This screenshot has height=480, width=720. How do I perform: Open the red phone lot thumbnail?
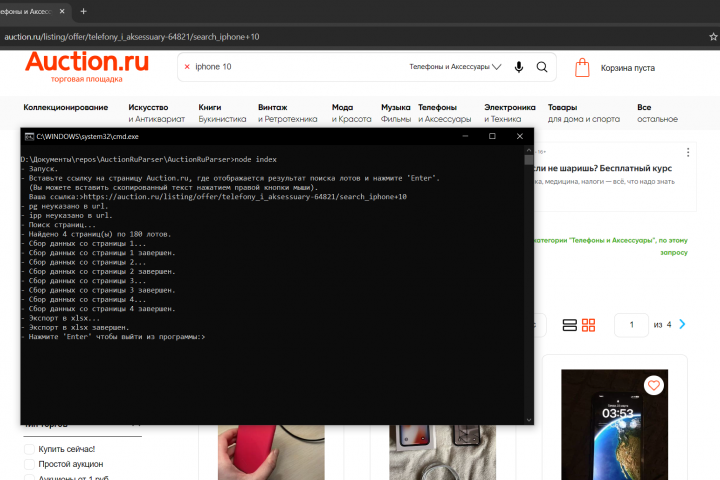(271, 452)
